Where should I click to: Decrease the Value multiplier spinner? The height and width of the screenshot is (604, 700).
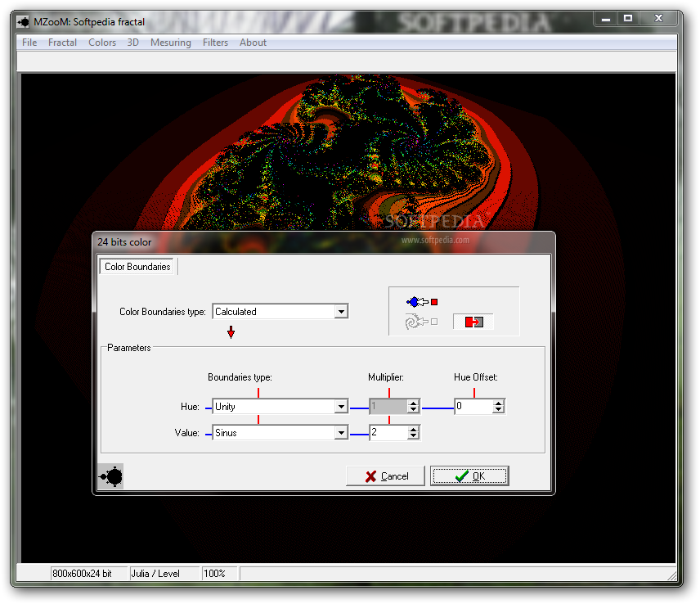tap(414, 435)
